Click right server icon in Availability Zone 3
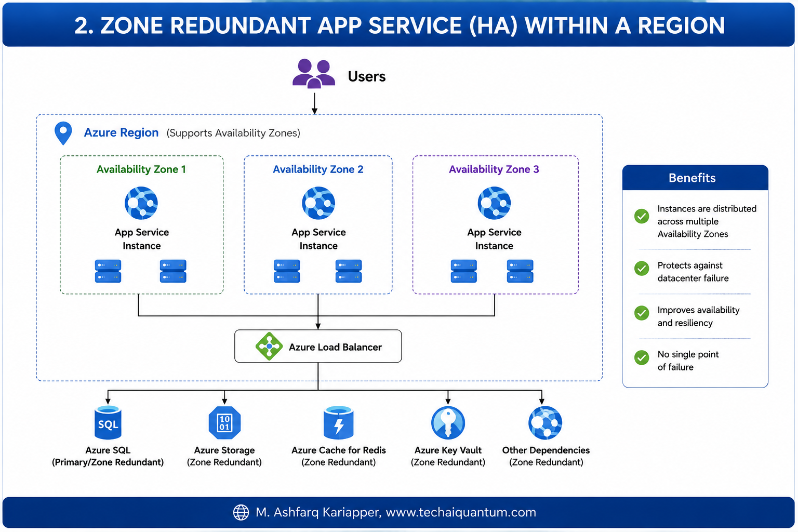This screenshot has width=798, height=532. click(520, 271)
